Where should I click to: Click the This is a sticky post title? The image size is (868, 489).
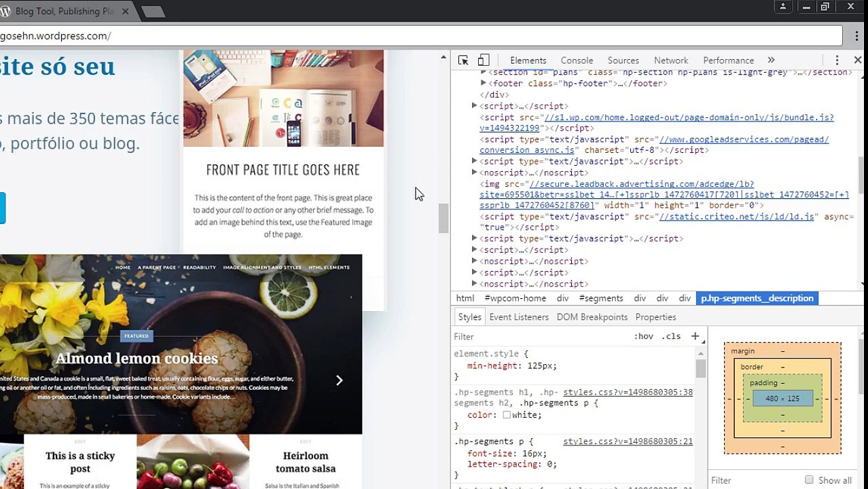pos(80,462)
